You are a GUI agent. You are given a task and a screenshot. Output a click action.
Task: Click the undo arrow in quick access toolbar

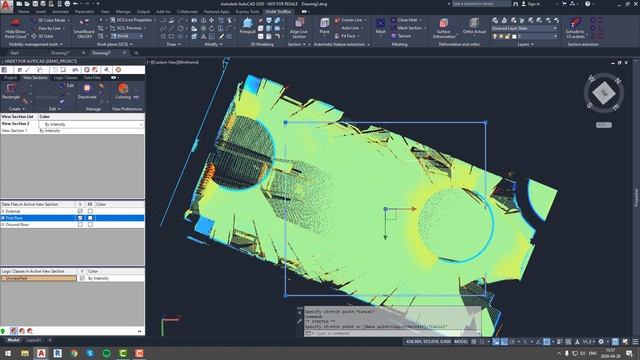76,4
